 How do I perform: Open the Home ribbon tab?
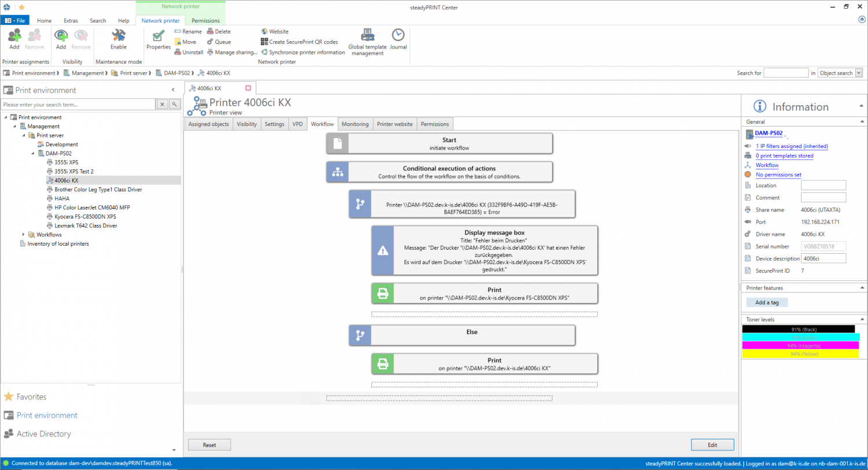point(44,20)
